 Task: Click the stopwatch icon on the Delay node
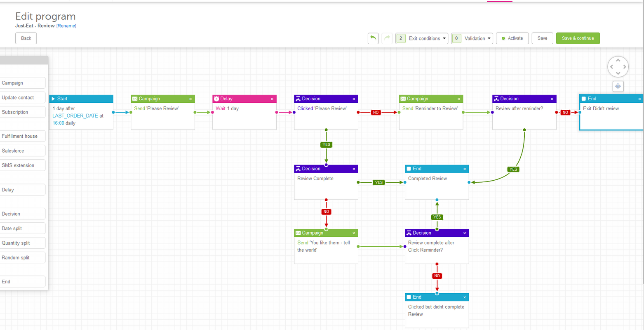(x=216, y=99)
